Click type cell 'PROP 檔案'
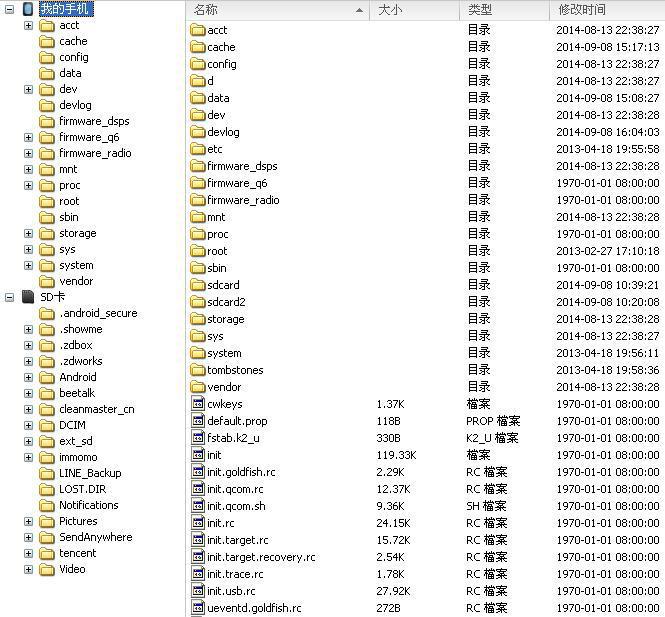 coord(493,421)
